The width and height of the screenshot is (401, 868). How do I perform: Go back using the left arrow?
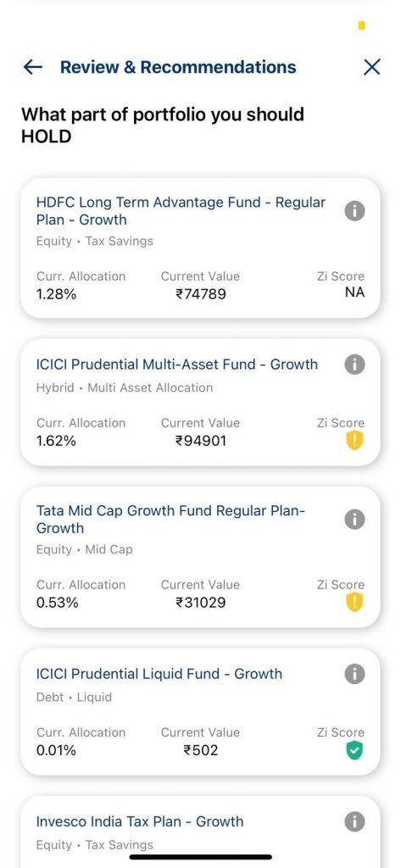[33, 67]
